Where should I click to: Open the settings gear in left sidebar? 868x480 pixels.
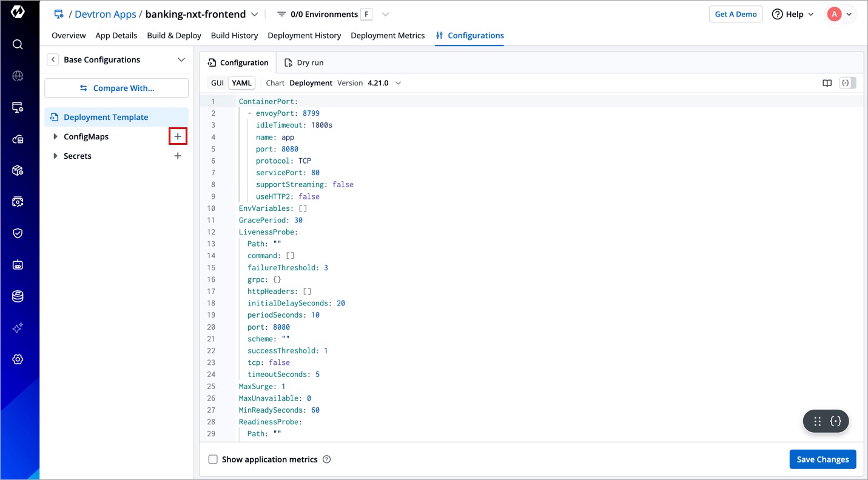(18, 359)
